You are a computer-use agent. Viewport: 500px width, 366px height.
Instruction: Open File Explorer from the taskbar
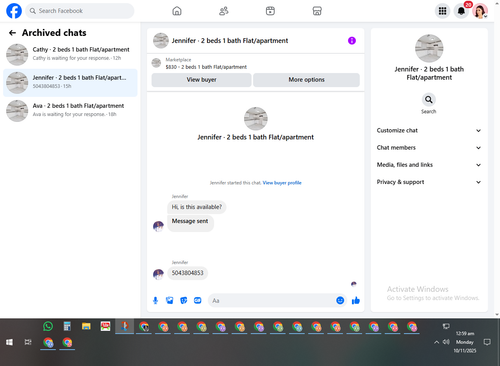[86, 326]
